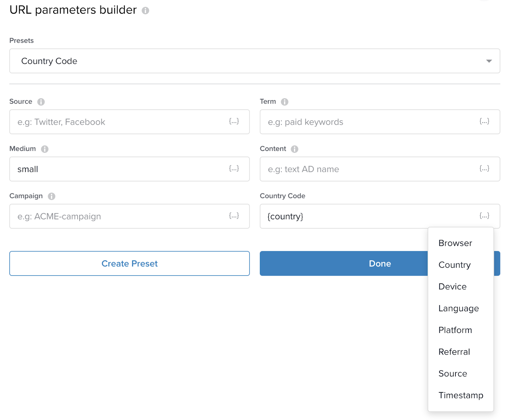Open variable picker in Term field
The width and height of the screenshot is (509, 420).
pyautogui.click(x=484, y=121)
